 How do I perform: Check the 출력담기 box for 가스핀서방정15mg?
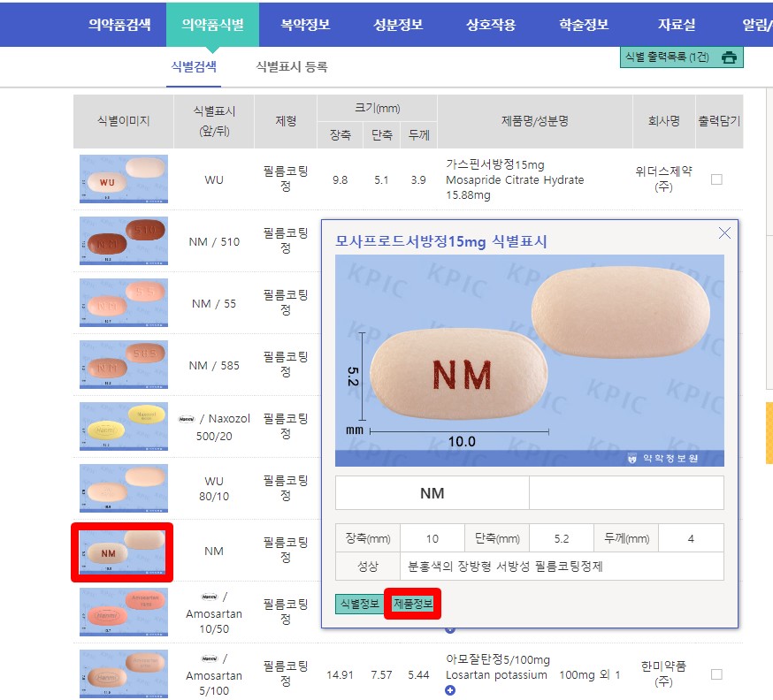pyautogui.click(x=716, y=179)
